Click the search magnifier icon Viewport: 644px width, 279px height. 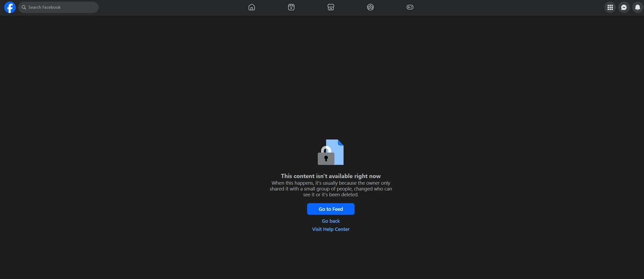(24, 7)
